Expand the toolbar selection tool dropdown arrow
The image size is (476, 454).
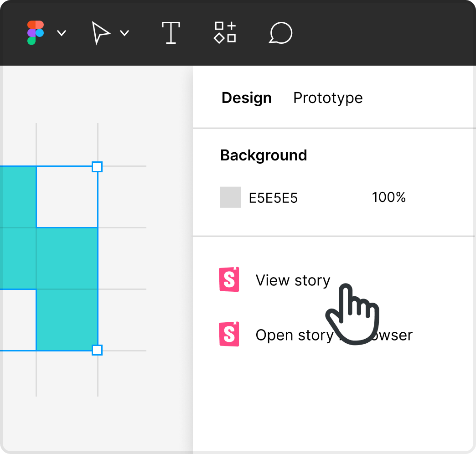tap(124, 34)
